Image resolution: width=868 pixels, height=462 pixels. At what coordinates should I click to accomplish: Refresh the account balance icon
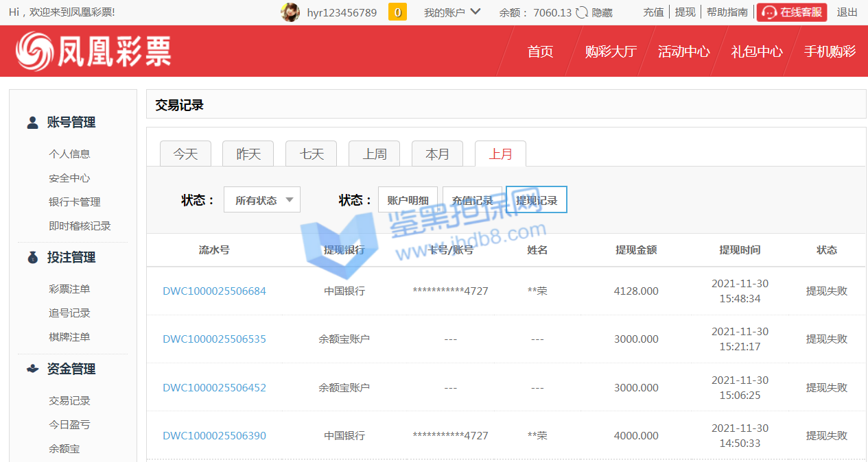point(582,12)
